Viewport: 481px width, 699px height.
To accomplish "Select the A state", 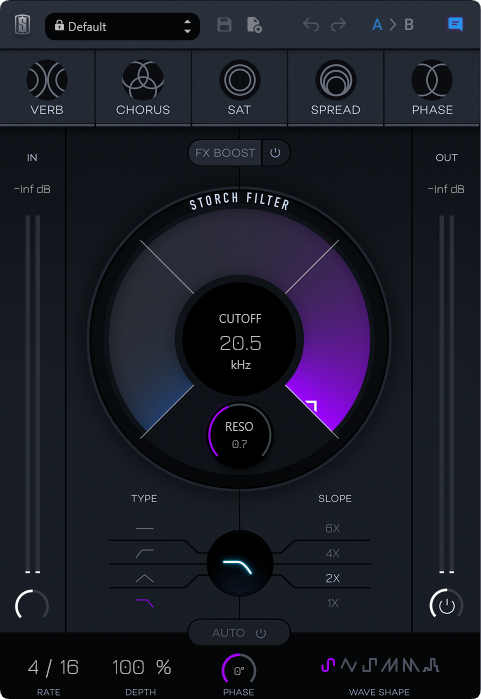I will pyautogui.click(x=377, y=25).
